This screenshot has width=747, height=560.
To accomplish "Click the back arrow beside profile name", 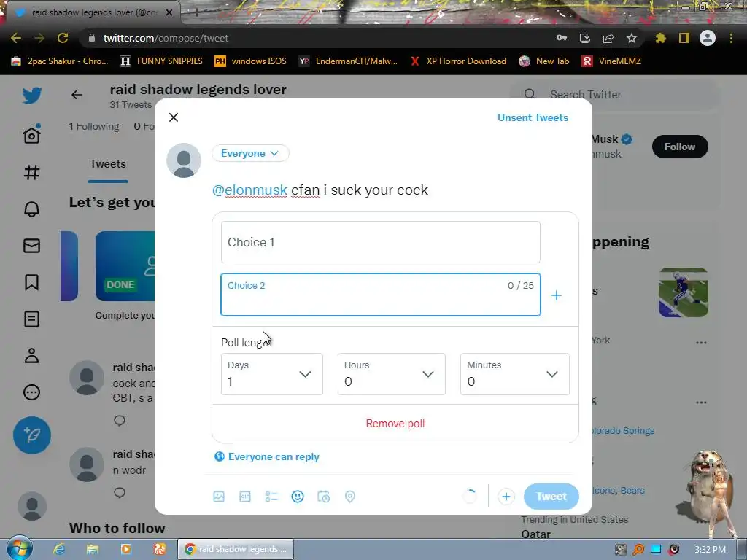I will tap(77, 95).
